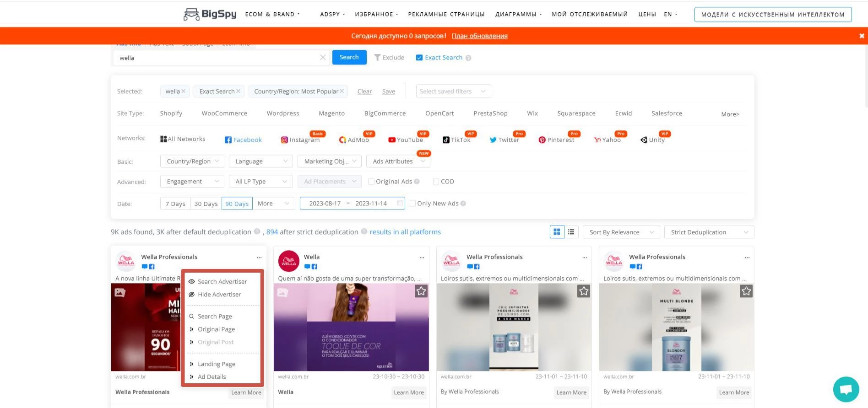Switch to list view layout

point(571,232)
